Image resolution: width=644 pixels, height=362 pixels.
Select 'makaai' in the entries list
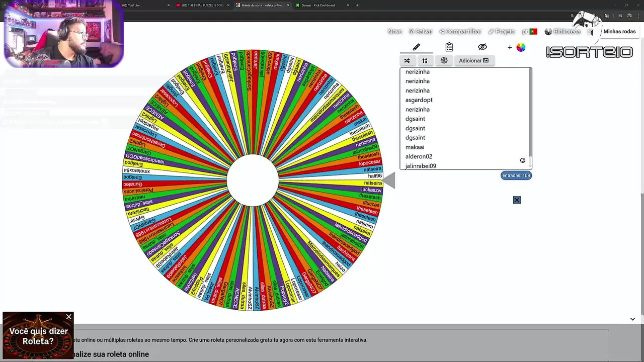coord(415,147)
